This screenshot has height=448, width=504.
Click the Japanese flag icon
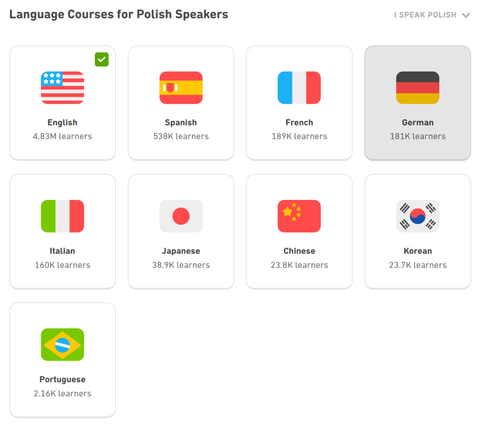[181, 216]
